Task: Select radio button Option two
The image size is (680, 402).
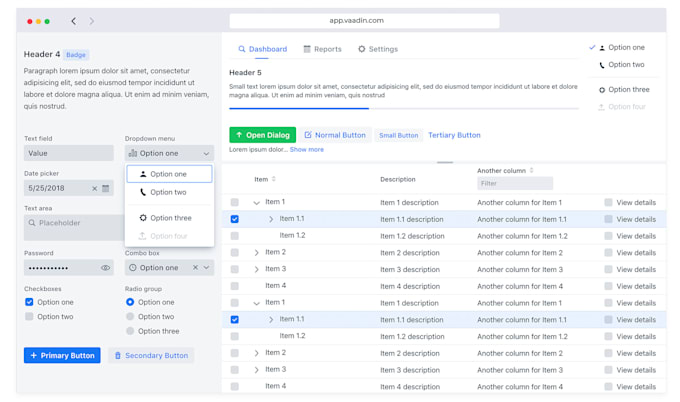Action: (x=130, y=317)
